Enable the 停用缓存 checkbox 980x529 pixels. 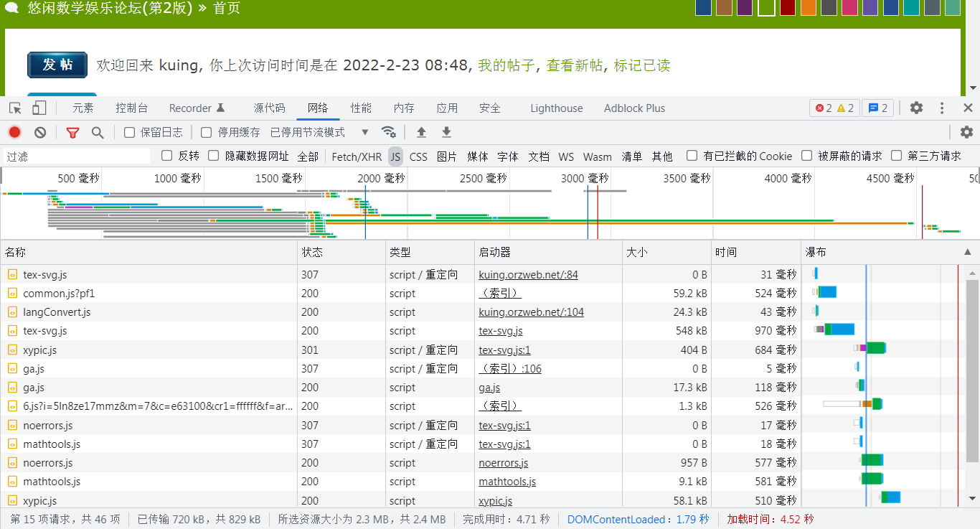(x=206, y=132)
